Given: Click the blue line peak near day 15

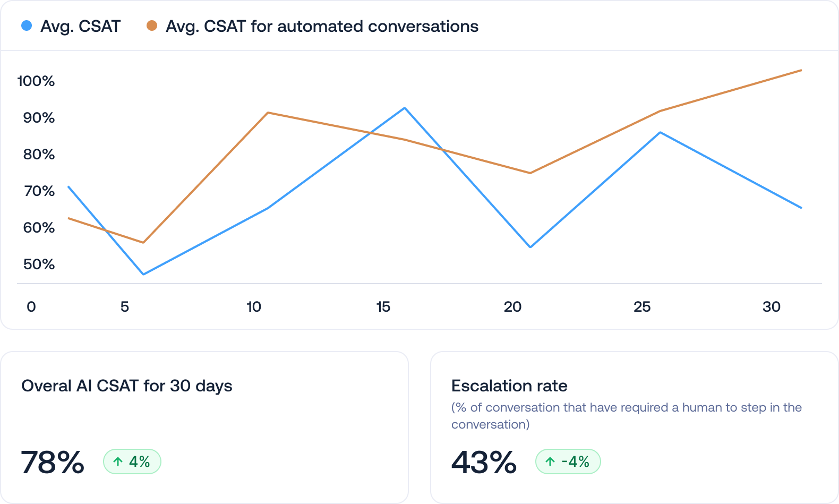Looking at the screenshot, I should (x=405, y=108).
